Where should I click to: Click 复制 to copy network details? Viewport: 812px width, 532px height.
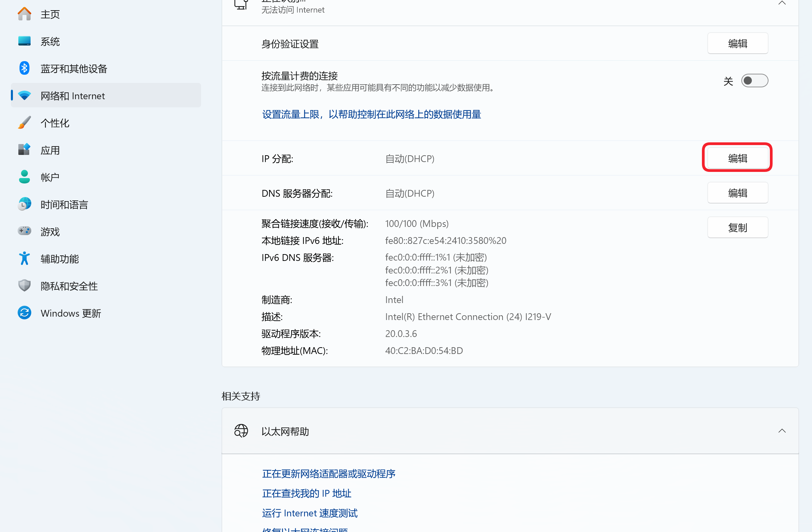point(737,227)
